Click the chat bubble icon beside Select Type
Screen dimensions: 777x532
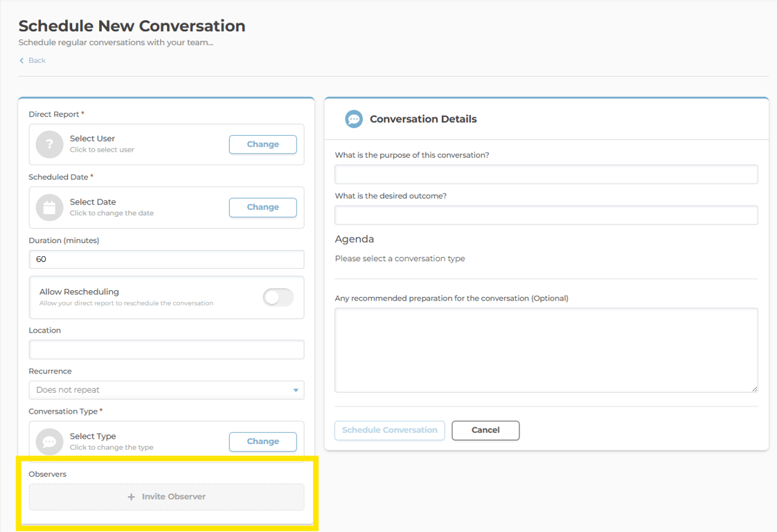pyautogui.click(x=49, y=441)
